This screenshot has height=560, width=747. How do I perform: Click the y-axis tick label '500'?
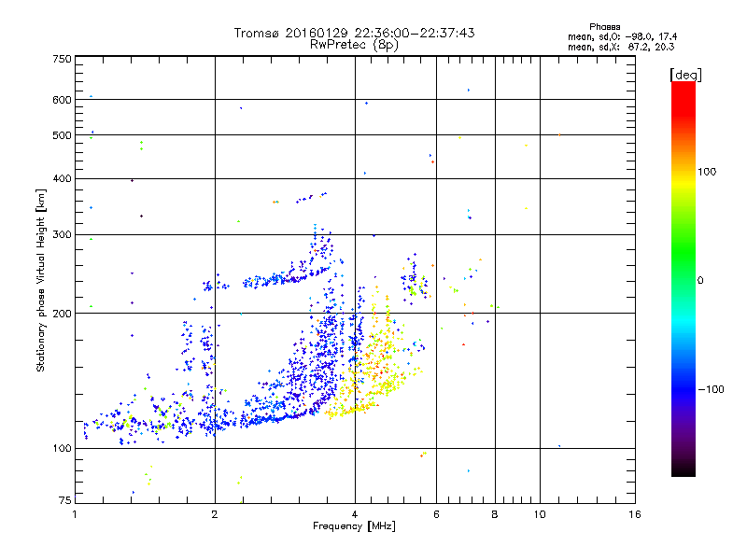[62, 135]
